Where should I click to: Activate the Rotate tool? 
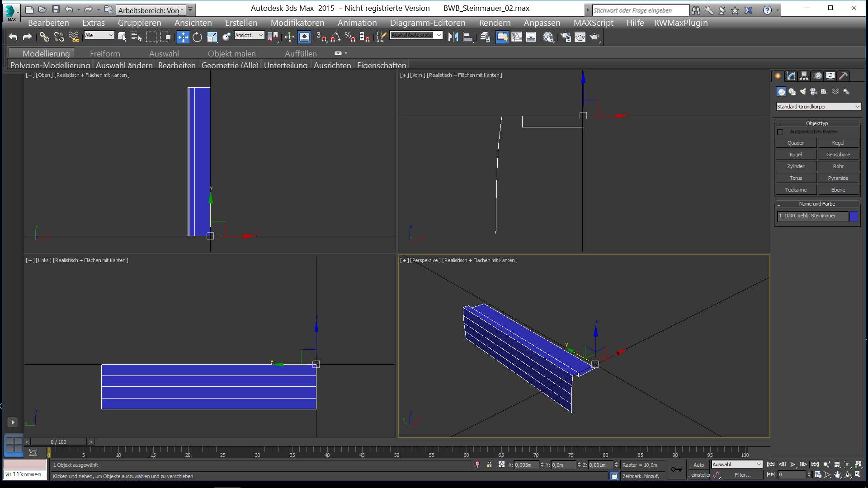[197, 37]
